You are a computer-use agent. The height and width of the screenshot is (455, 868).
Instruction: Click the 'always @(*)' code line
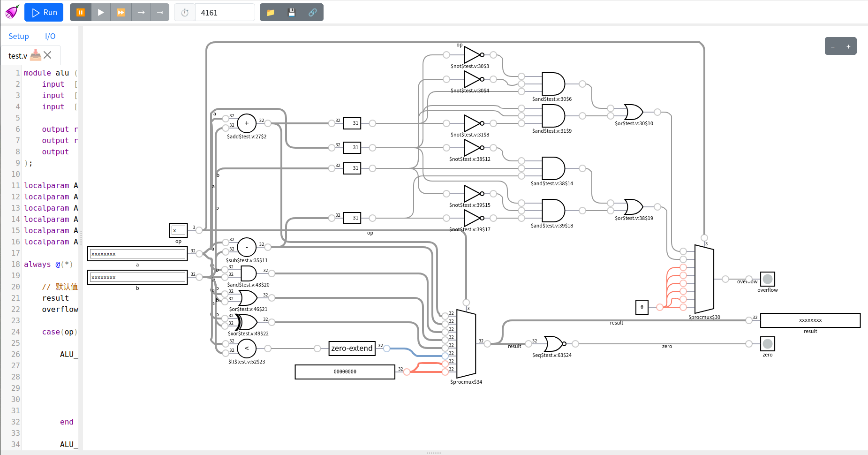tap(48, 265)
